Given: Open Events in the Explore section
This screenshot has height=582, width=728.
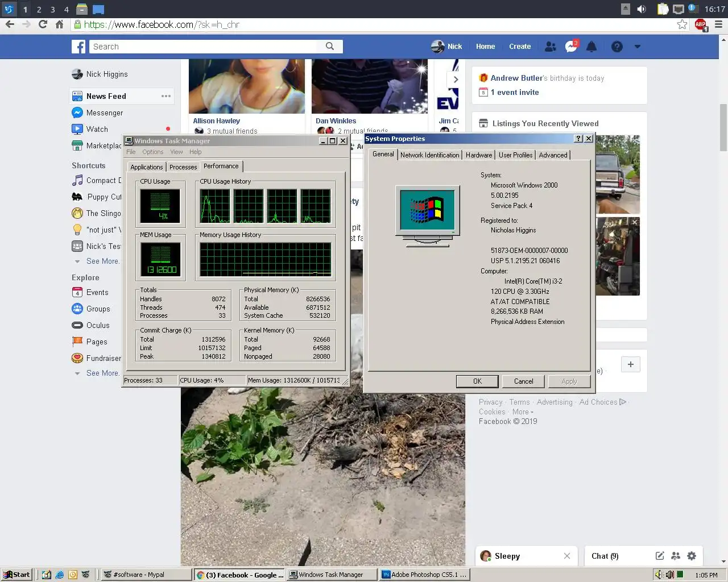Looking at the screenshot, I should pos(90,292).
